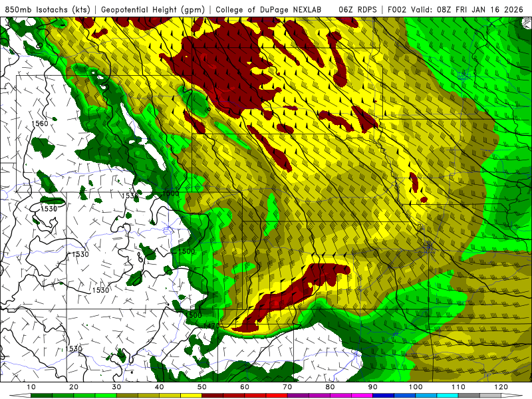Click the 10 value on the color scale

[x=31, y=387]
